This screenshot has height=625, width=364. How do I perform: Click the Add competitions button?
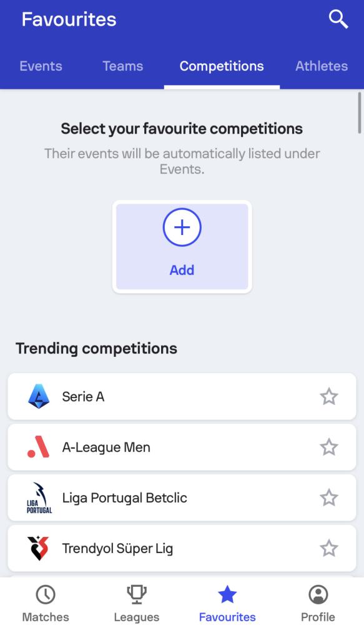point(182,247)
